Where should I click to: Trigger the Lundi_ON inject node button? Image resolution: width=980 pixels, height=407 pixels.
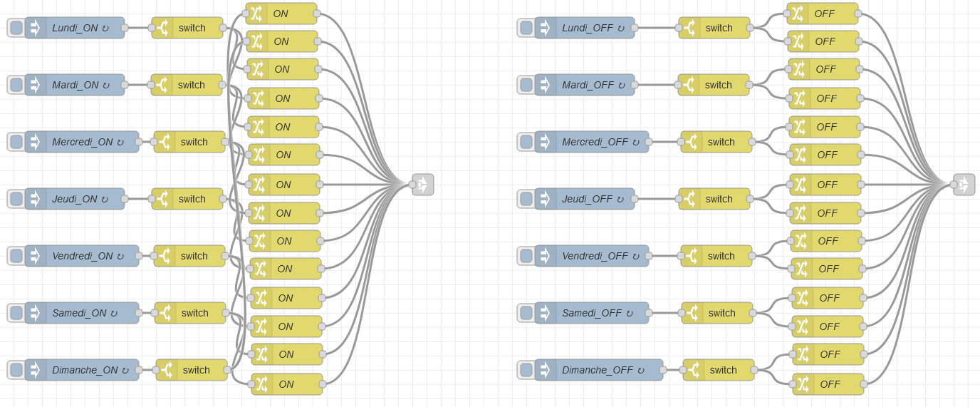(16, 28)
